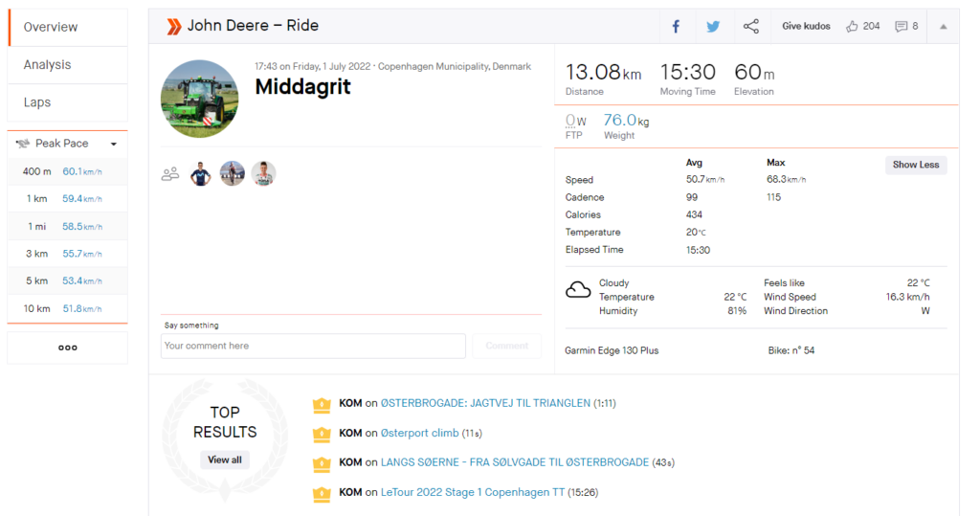980x516 pixels.
Task: Switch to the Analysis tab
Action: 68,65
